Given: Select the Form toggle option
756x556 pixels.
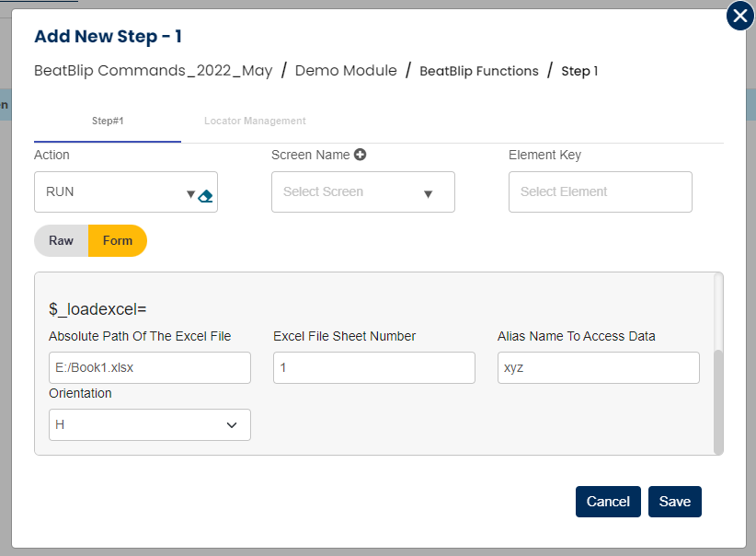Looking at the screenshot, I should [118, 240].
